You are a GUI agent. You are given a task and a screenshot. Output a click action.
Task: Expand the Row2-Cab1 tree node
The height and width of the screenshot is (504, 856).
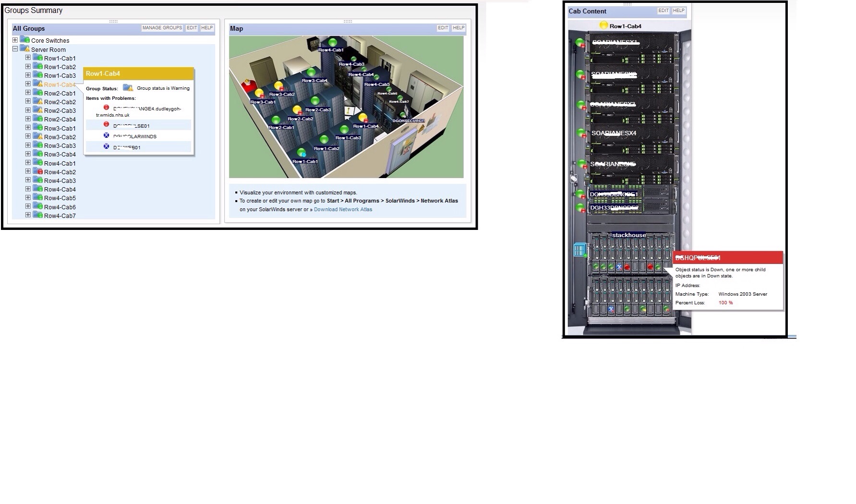(28, 93)
